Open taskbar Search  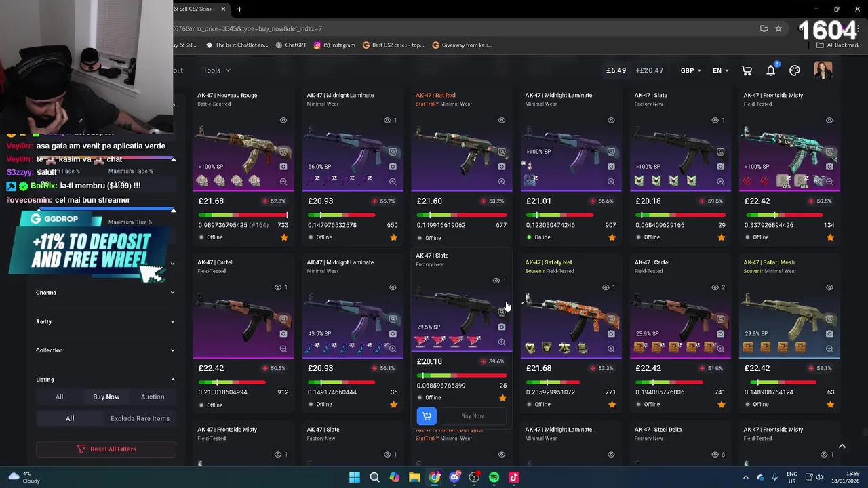tap(374, 477)
